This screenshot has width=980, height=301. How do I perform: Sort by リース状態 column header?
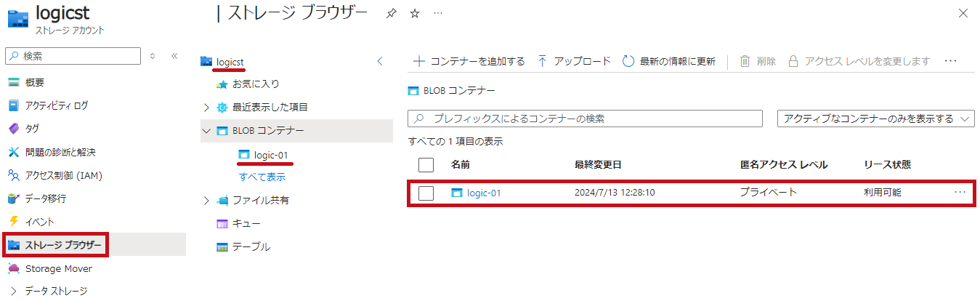(887, 165)
